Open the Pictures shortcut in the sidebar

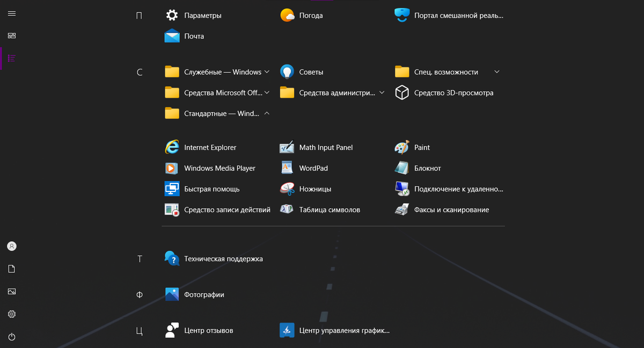pos(12,292)
